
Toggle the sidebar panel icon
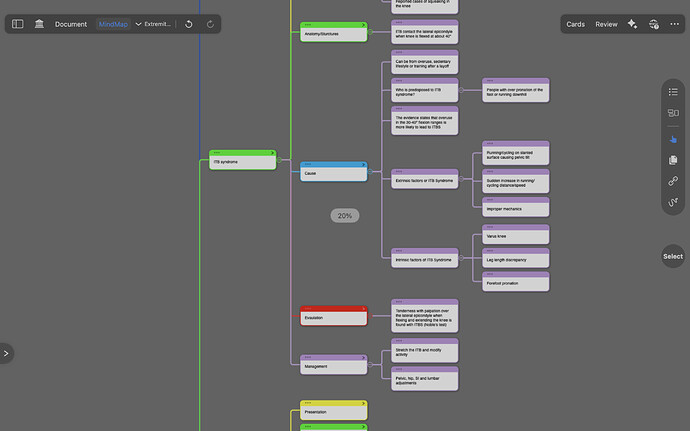[x=18, y=24]
